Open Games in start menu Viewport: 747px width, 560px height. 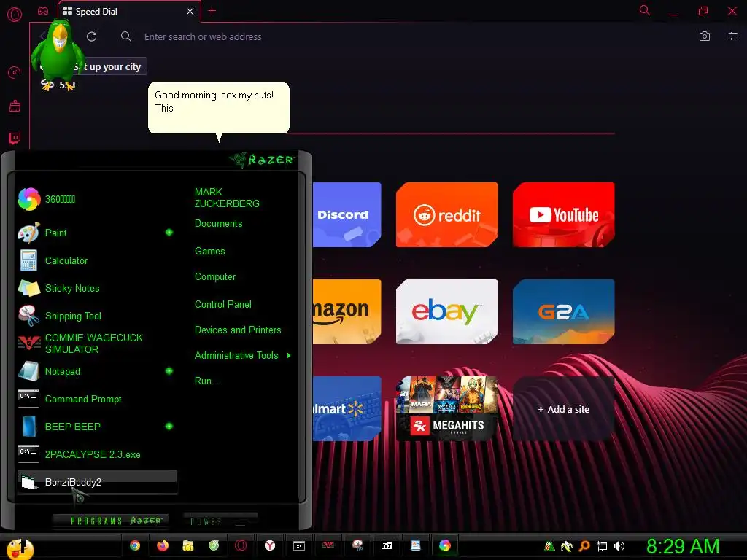[x=209, y=251]
